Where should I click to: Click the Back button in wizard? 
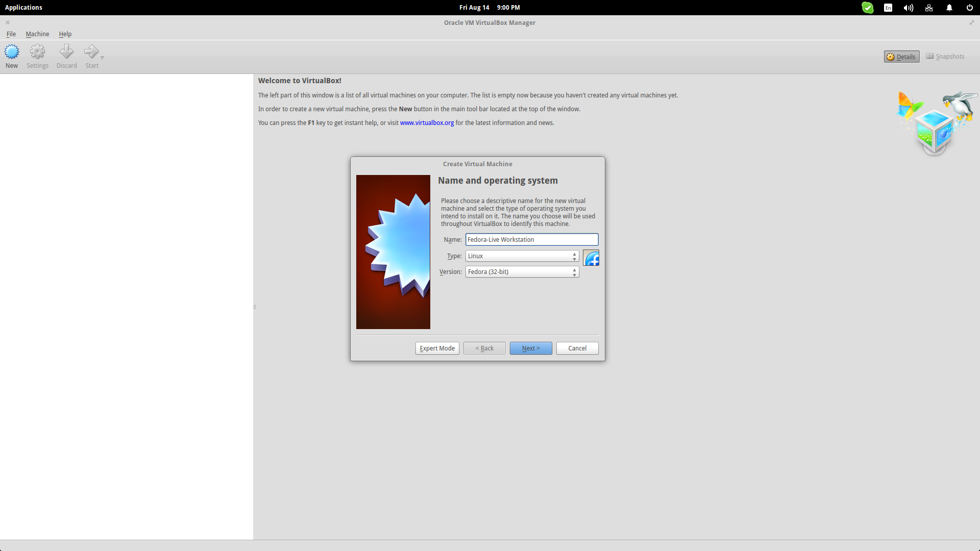pyautogui.click(x=484, y=348)
